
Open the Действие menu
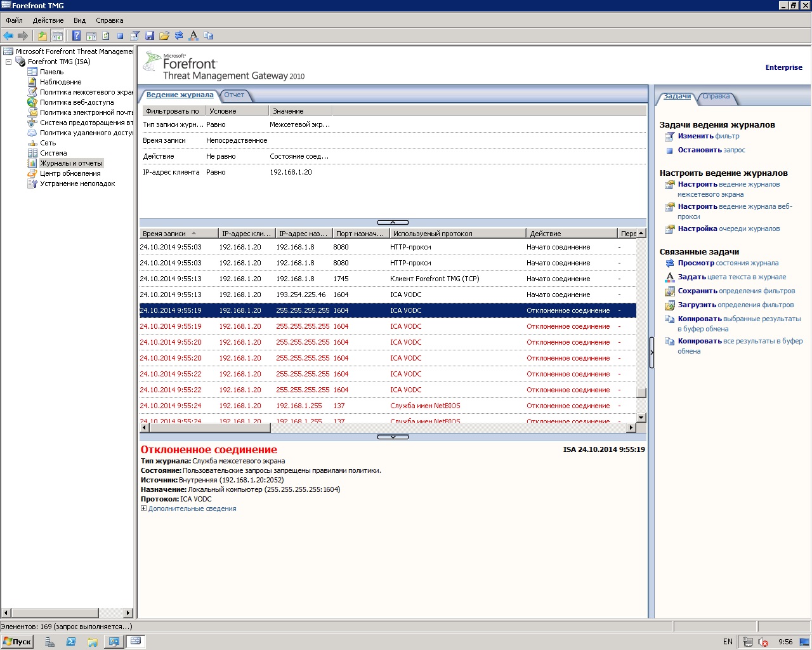point(48,20)
